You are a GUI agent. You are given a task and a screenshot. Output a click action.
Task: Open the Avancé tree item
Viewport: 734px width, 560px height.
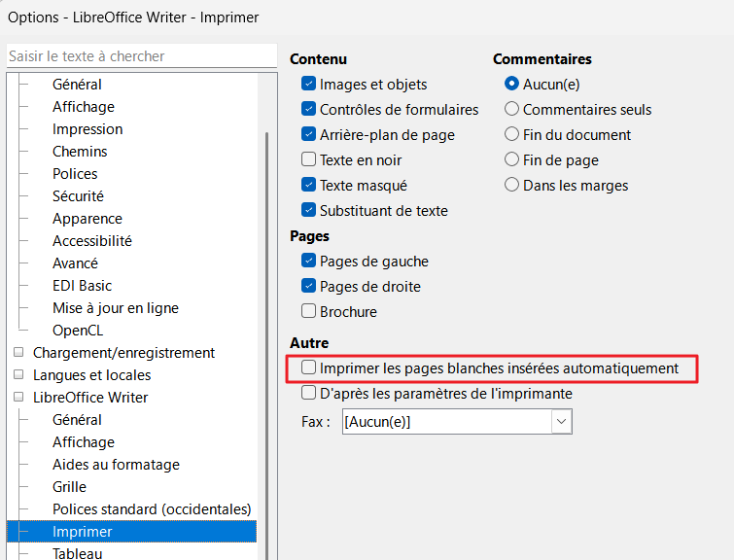point(75,263)
